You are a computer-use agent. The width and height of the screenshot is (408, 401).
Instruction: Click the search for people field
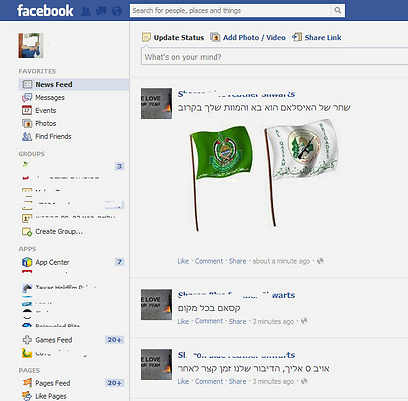pyautogui.click(x=231, y=11)
